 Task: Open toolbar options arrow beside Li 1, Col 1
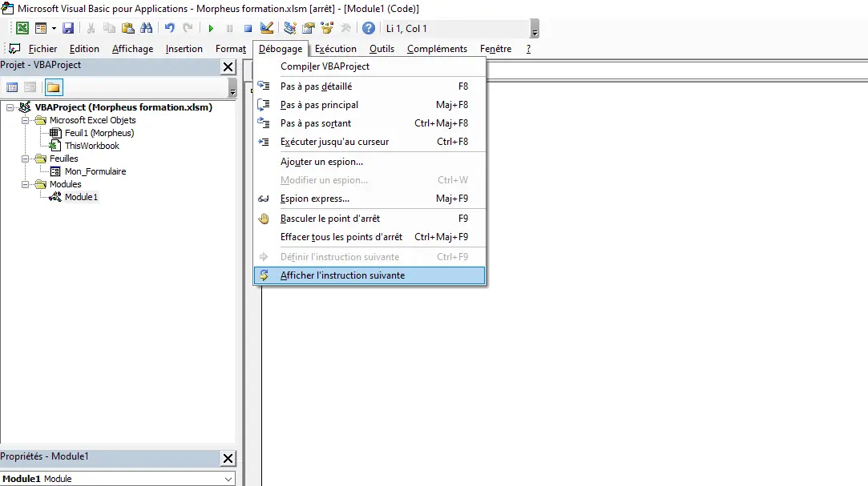coord(535,29)
